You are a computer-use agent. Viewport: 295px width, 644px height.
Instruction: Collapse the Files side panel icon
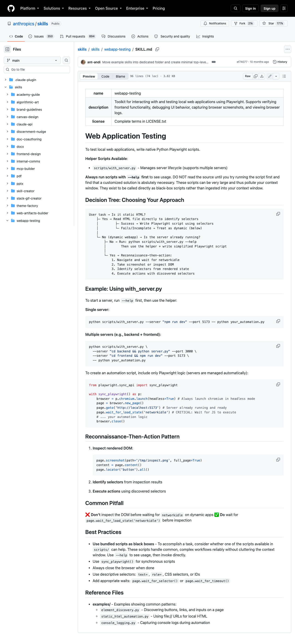[x=8, y=49]
